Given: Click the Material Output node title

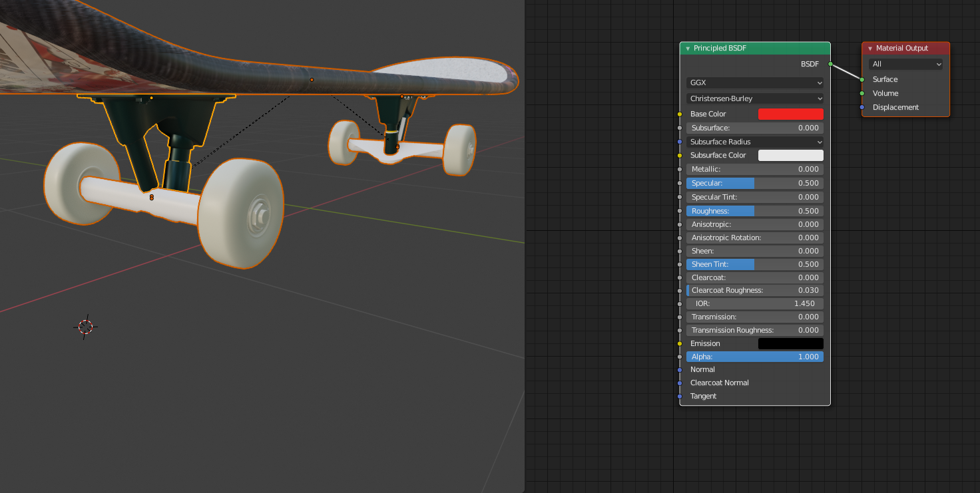Looking at the screenshot, I should coord(902,49).
